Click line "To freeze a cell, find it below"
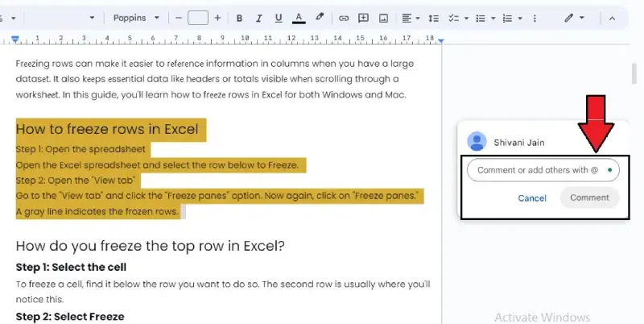 (223, 285)
